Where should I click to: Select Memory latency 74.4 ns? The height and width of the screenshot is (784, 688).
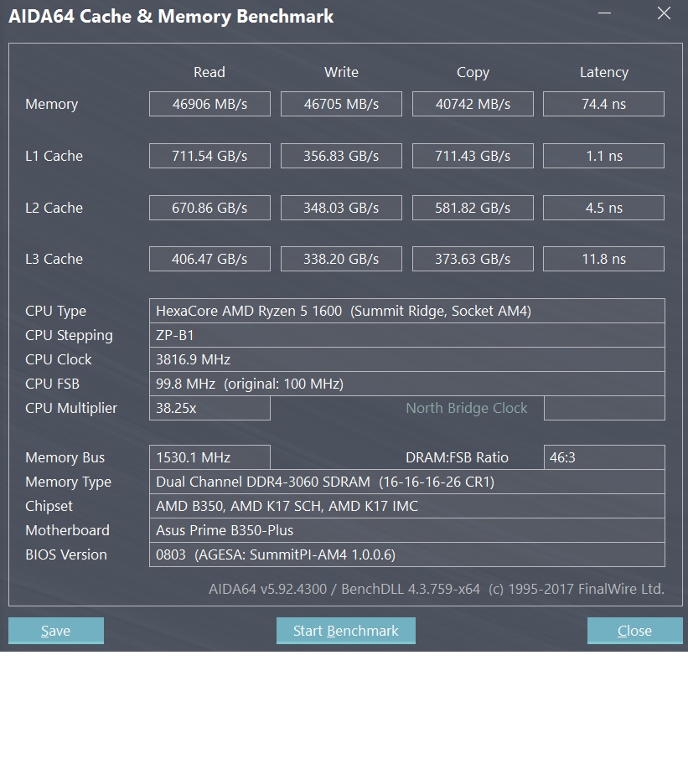pos(604,104)
